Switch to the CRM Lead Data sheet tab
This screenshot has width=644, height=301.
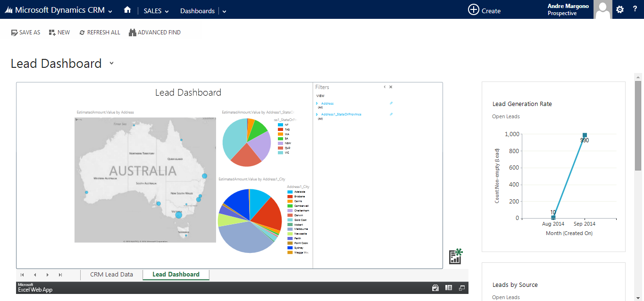tap(111, 275)
